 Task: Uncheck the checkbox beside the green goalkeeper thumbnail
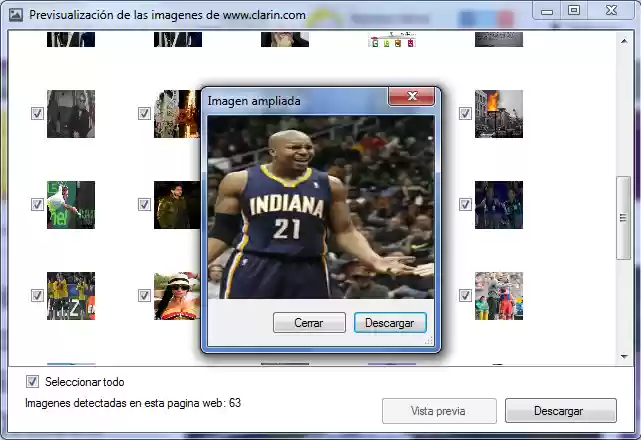pos(37,204)
